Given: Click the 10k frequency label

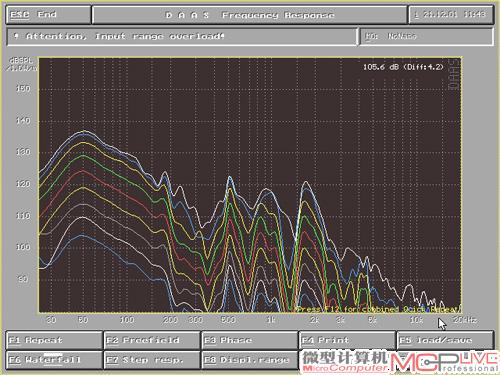Looking at the screenshot, I should coord(416,320).
